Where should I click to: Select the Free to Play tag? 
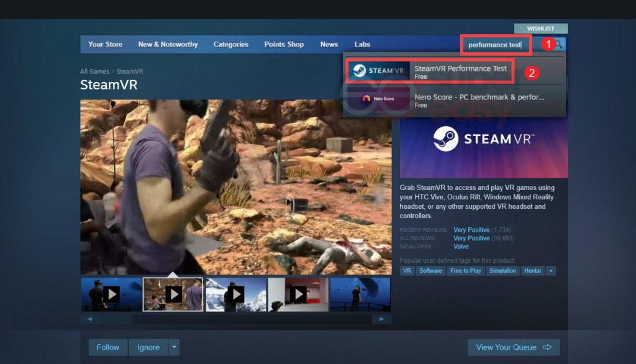pos(465,271)
